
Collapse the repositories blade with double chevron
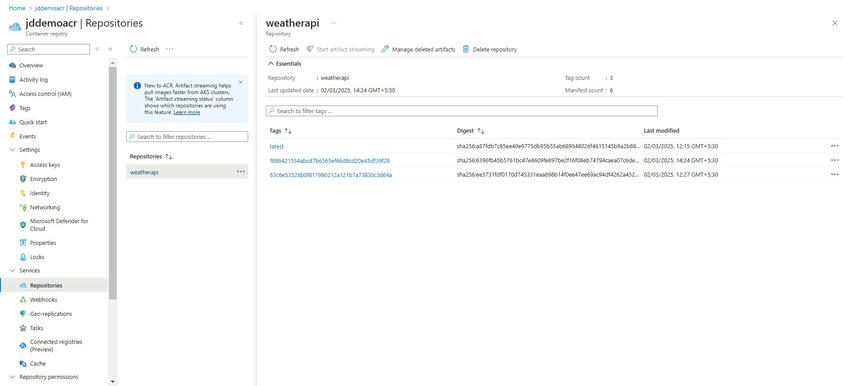(x=241, y=23)
